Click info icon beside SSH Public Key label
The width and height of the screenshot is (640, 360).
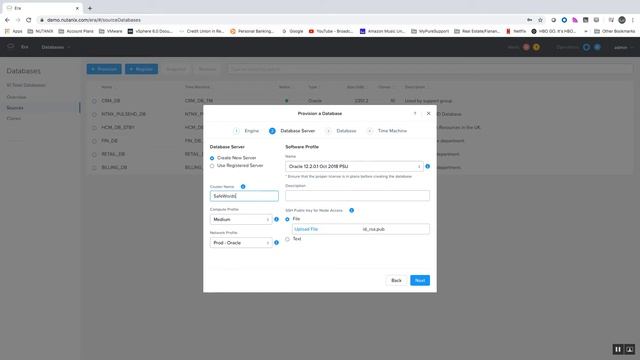(x=351, y=211)
